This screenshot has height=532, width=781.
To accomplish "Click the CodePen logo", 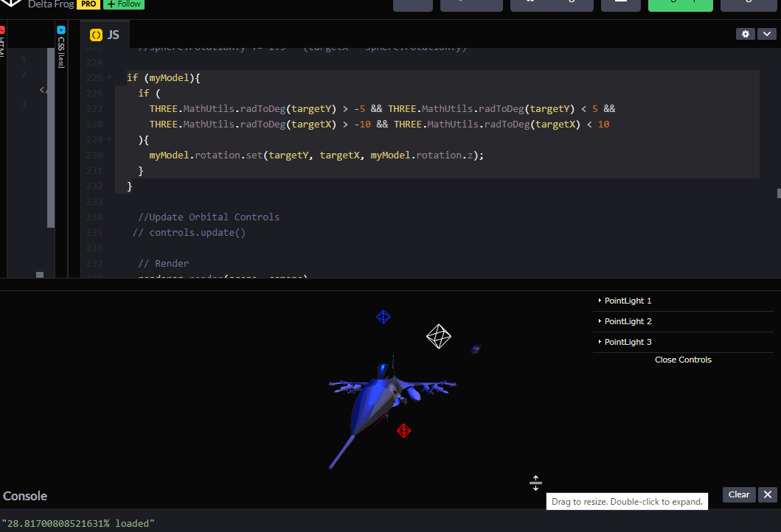I will click(11, 3).
